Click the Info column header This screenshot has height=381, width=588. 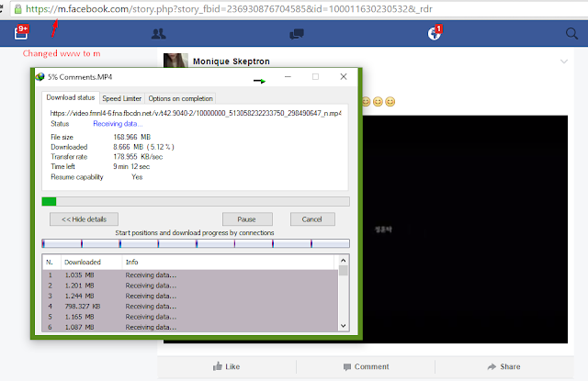pos(228,263)
